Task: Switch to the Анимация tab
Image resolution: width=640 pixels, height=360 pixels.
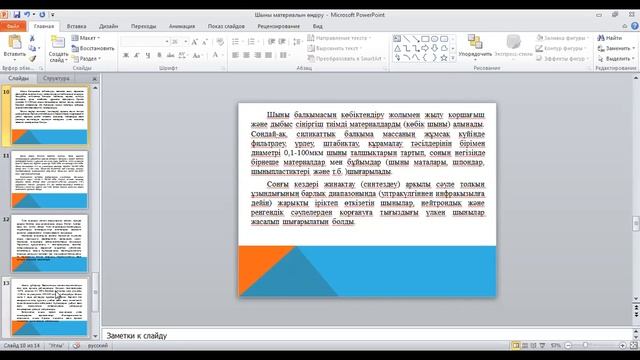Action: (x=182, y=26)
